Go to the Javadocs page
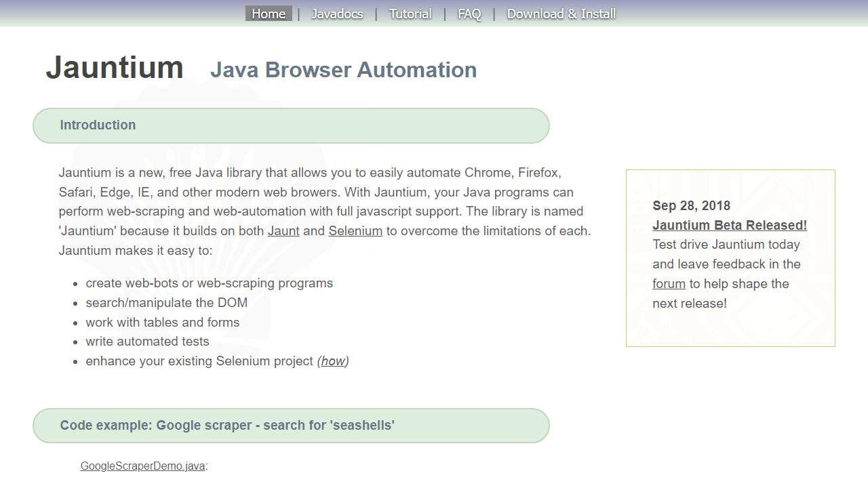This screenshot has width=868, height=488. click(337, 14)
